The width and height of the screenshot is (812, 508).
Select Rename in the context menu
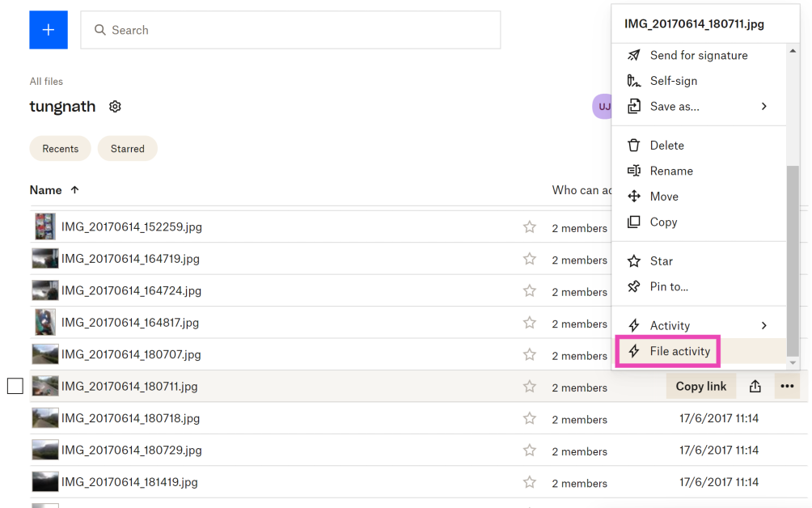click(x=670, y=171)
